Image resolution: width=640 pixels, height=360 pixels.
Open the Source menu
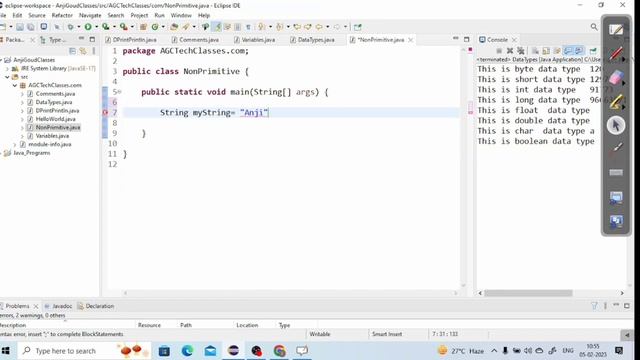point(37,15)
